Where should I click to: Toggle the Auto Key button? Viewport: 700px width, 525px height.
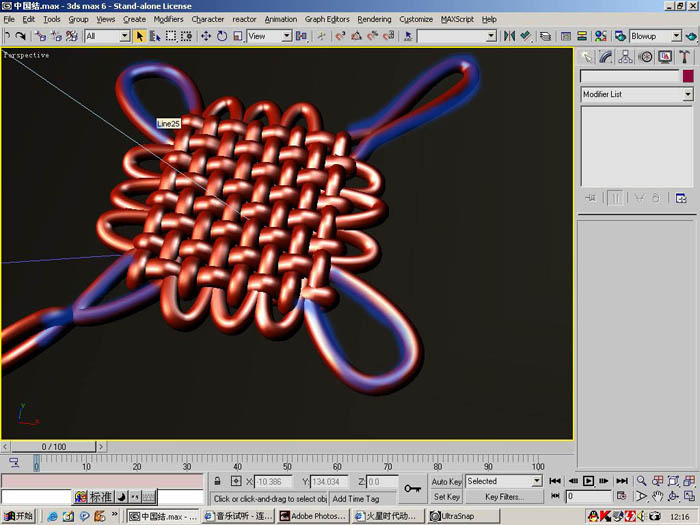pyautogui.click(x=446, y=481)
